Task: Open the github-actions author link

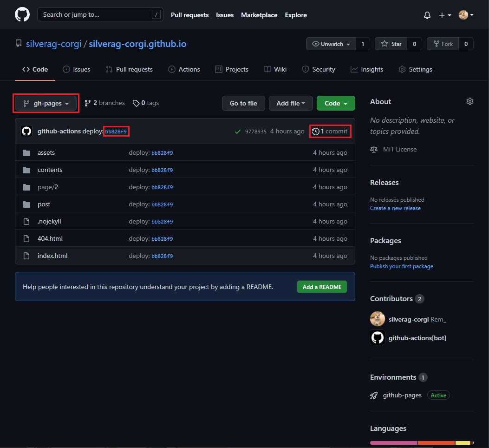Action: [x=59, y=131]
